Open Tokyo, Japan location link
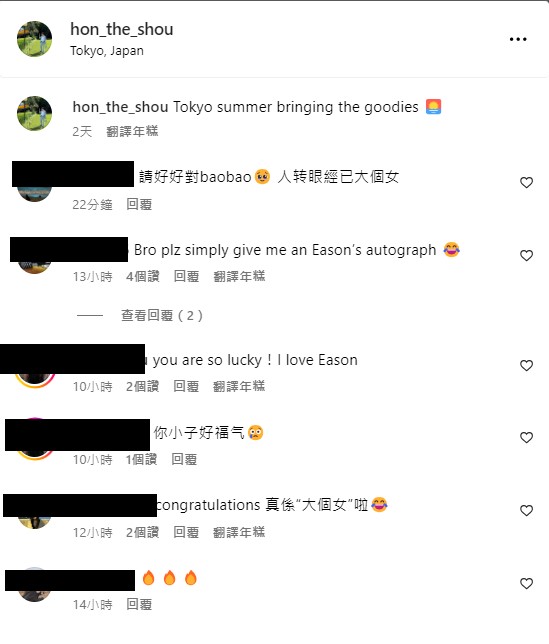The height and width of the screenshot is (644, 549). click(107, 51)
